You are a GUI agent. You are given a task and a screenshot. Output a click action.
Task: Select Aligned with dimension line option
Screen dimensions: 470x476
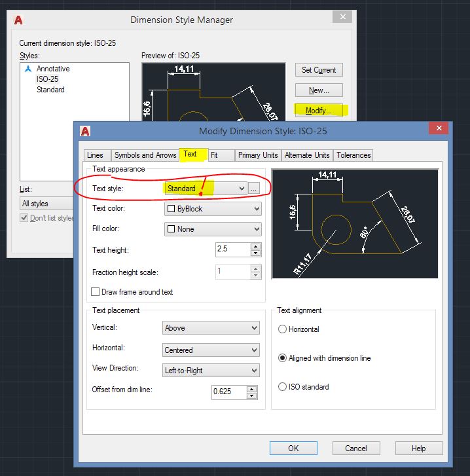coord(282,358)
